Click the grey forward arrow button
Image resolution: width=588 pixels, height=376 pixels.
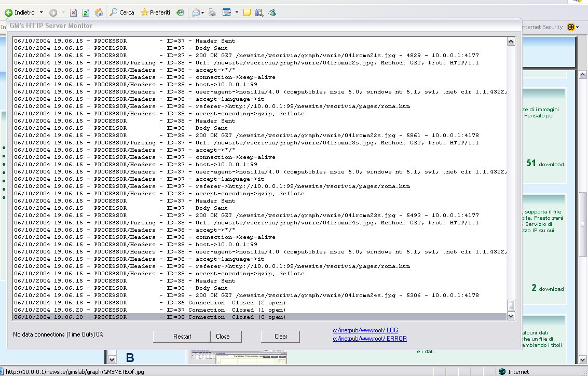pos(53,13)
